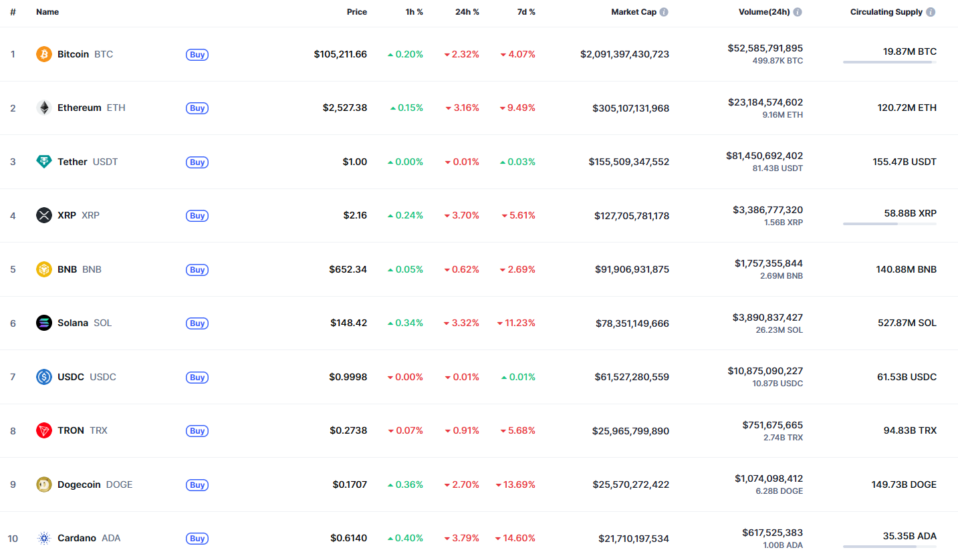Click the Buy button for Cardano

tap(197, 539)
